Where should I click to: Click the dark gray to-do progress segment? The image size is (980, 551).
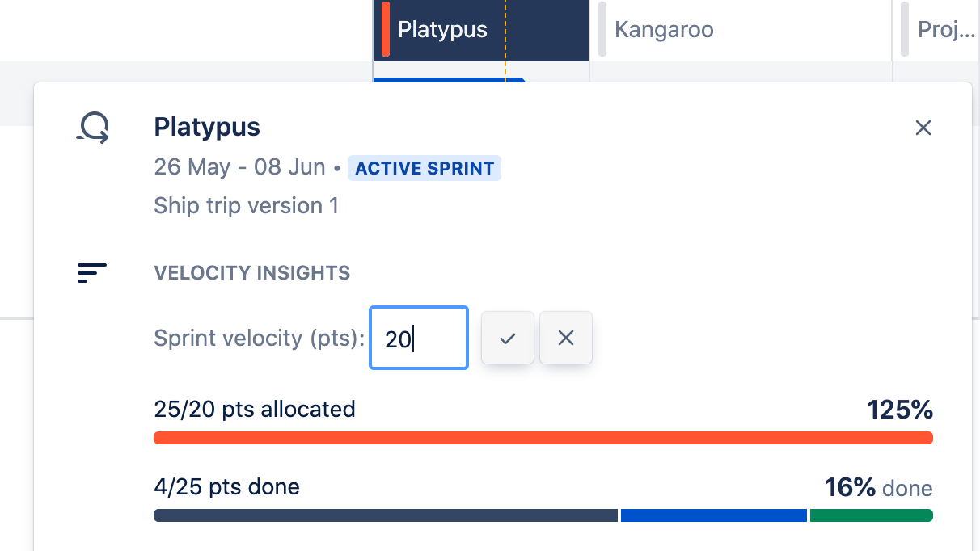tap(385, 515)
